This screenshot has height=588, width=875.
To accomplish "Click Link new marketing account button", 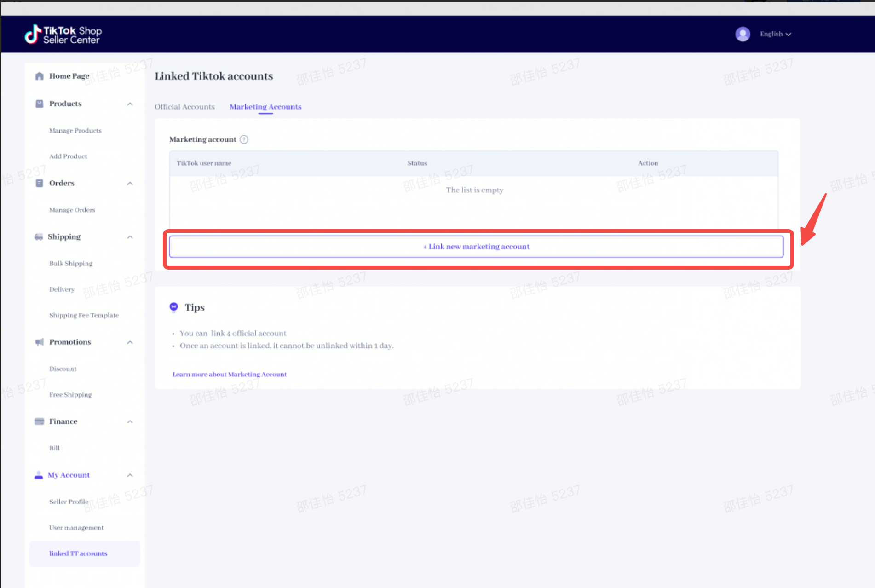I will tap(476, 247).
